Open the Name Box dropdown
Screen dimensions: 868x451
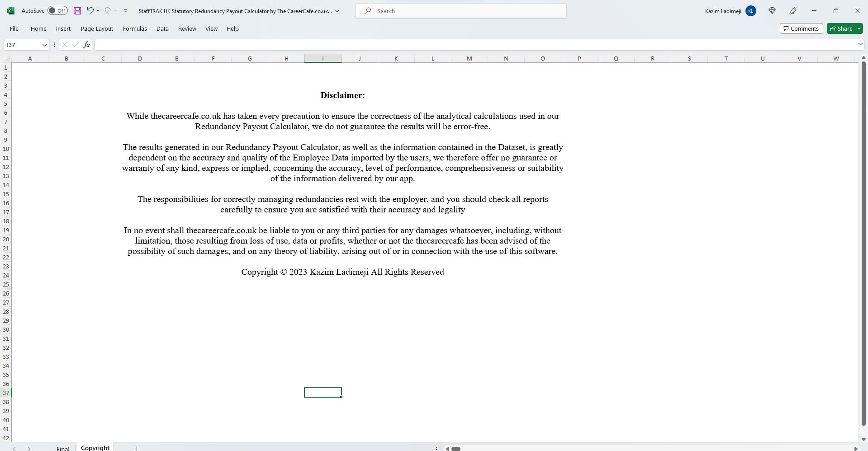pos(44,45)
